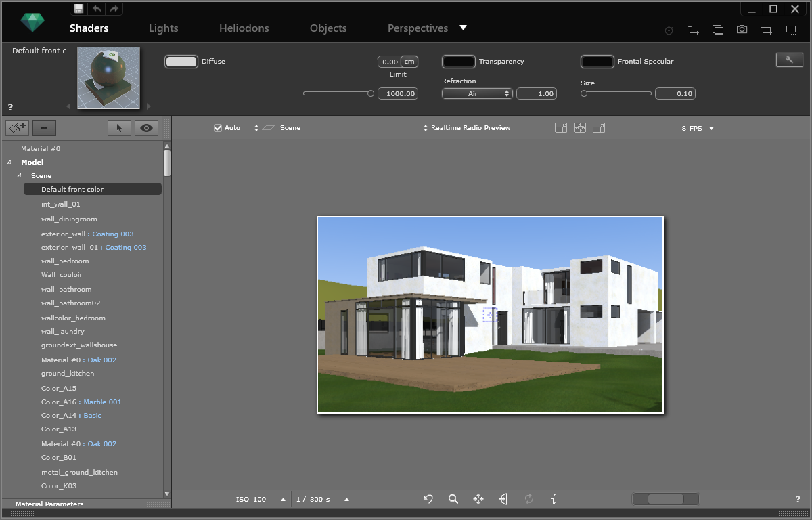Open the FPS dropdown arrow
812x520 pixels.
[x=711, y=128]
